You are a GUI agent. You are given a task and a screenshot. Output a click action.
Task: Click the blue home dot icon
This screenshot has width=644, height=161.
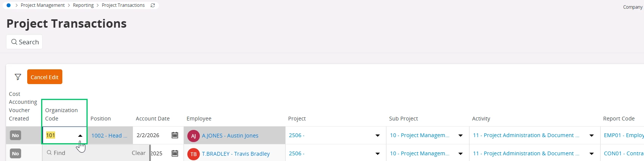click(8, 5)
